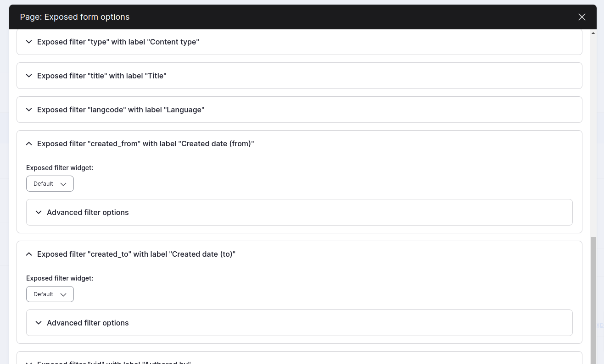Expand the partially visible "uid" filter section

click(x=113, y=362)
